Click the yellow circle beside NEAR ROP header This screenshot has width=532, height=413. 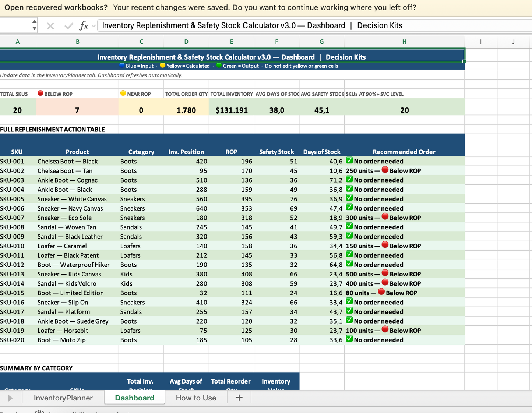click(x=123, y=93)
